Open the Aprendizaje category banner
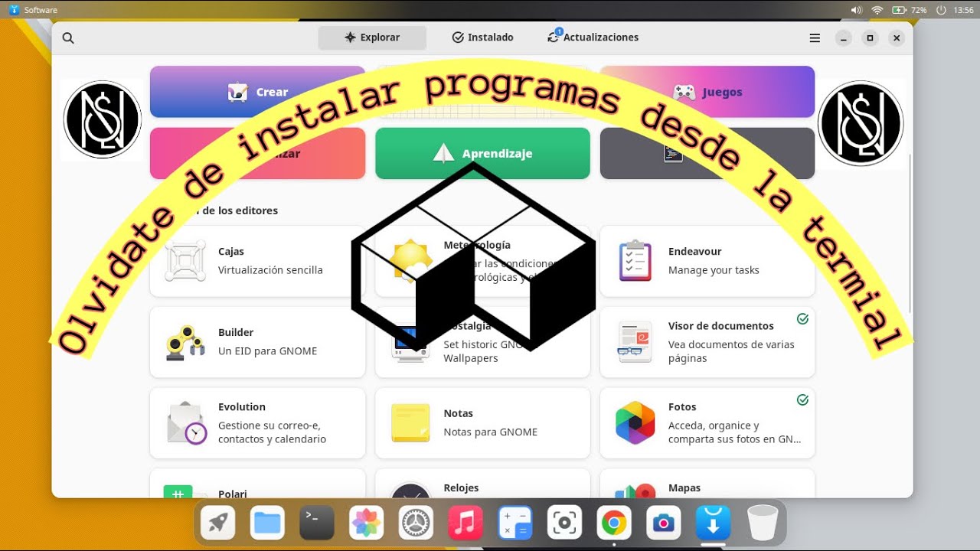The width and height of the screenshot is (980, 551). coord(482,153)
